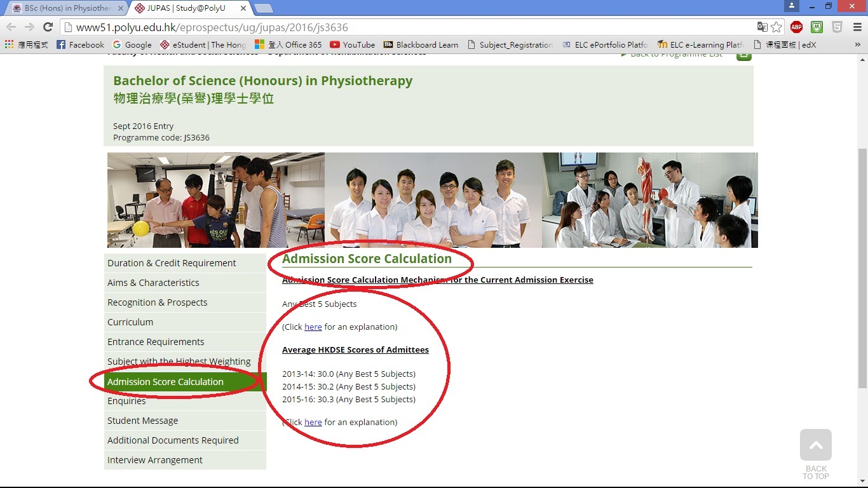This screenshot has width=868, height=488.
Task: Open the Curriculum section
Action: click(185, 322)
